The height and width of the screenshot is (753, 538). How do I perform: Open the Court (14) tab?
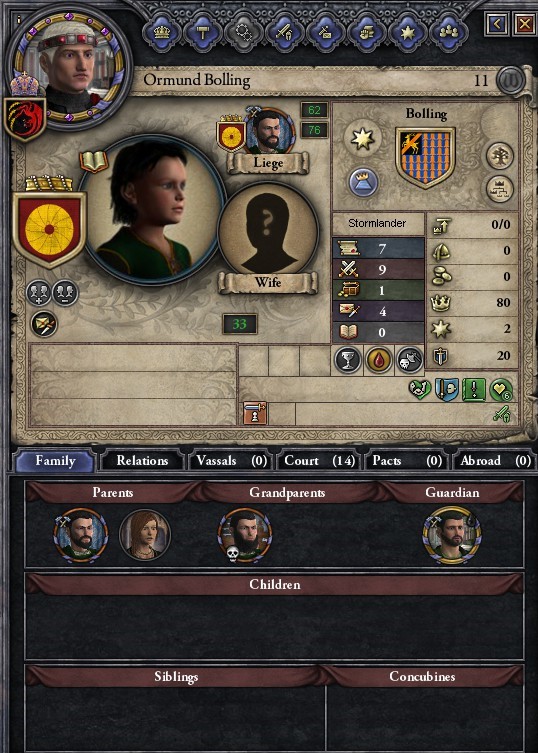(319, 461)
